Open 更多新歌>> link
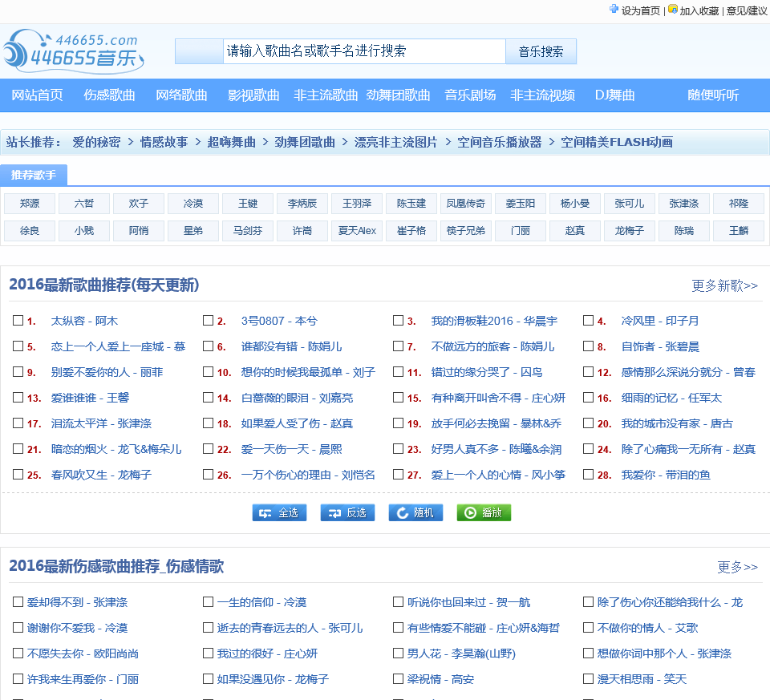Image resolution: width=770 pixels, height=700 pixels. [724, 285]
